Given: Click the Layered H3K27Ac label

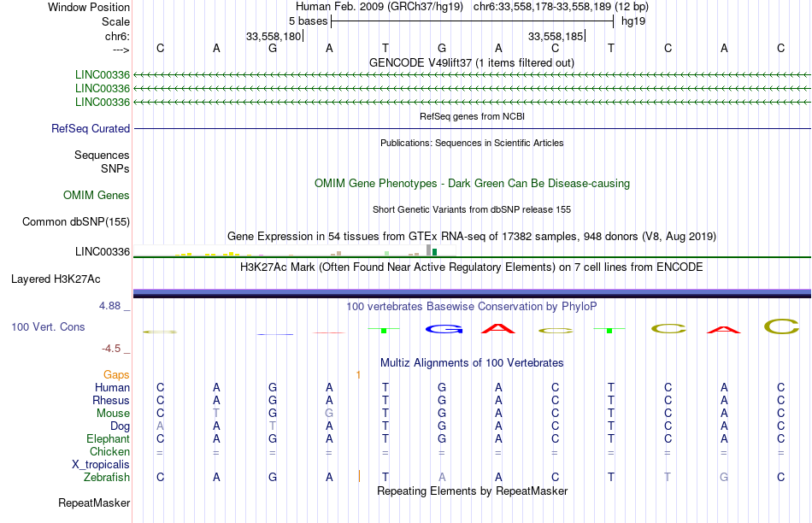Looking at the screenshot, I should [x=56, y=279].
